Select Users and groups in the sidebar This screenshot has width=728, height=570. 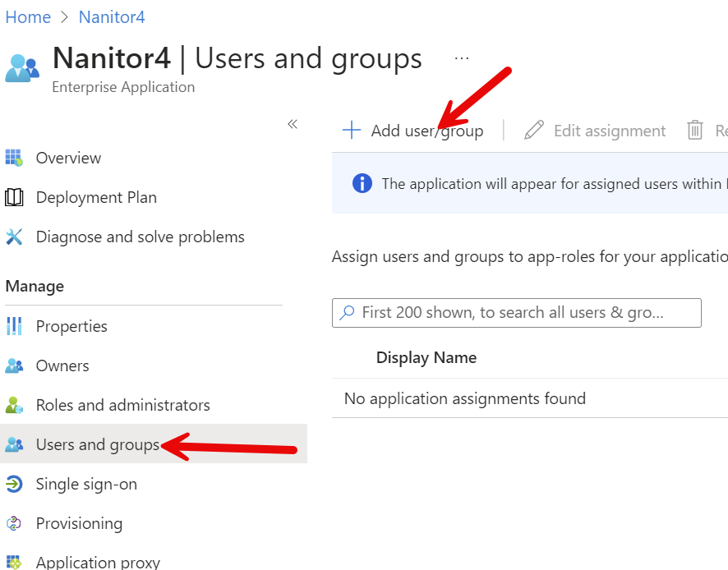pyautogui.click(x=99, y=444)
